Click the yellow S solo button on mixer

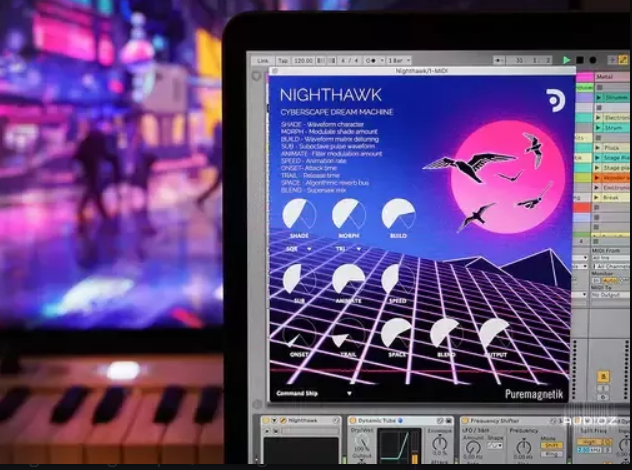[x=603, y=376]
